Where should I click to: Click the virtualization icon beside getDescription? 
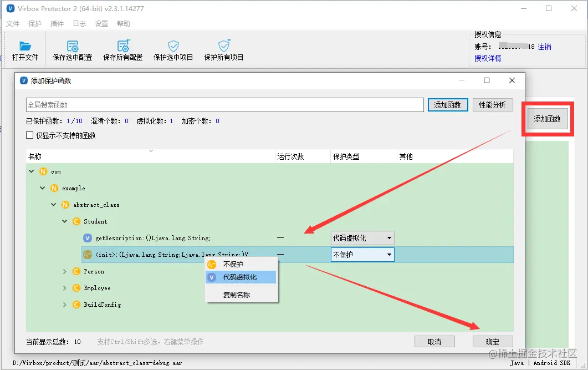click(88, 238)
